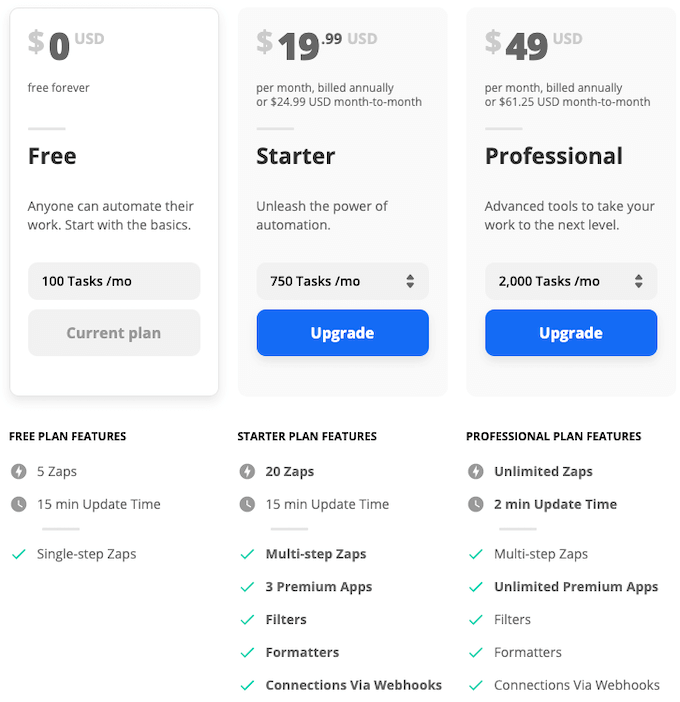Click clock icon in Free plan features
Screen dimensions: 680x702
tap(18, 505)
